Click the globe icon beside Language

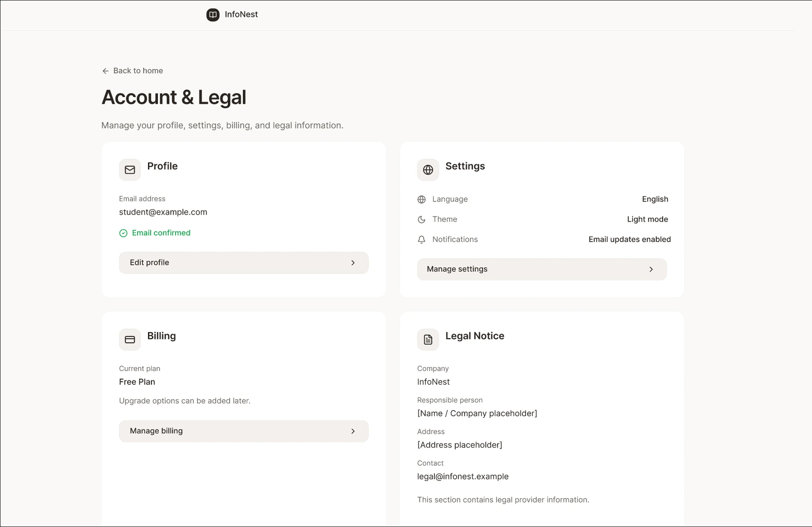[422, 199]
